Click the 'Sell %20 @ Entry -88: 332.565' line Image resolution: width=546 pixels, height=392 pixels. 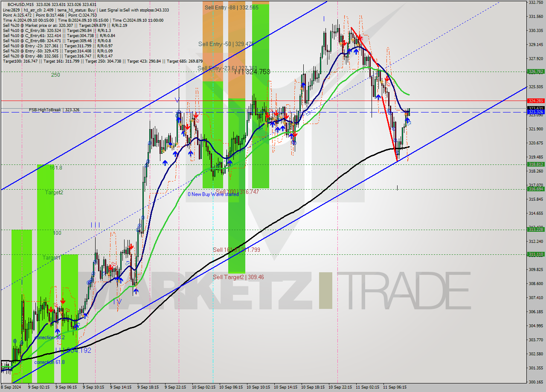tap(58, 56)
